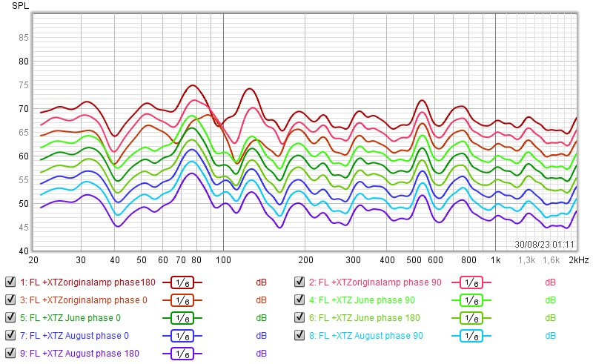
Task: Hide trace 8 August phase 90 via checkbox
Action: tap(299, 335)
